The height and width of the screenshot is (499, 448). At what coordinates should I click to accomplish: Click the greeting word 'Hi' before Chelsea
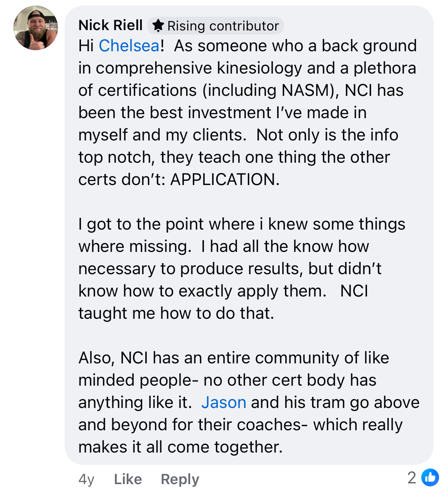click(86, 46)
